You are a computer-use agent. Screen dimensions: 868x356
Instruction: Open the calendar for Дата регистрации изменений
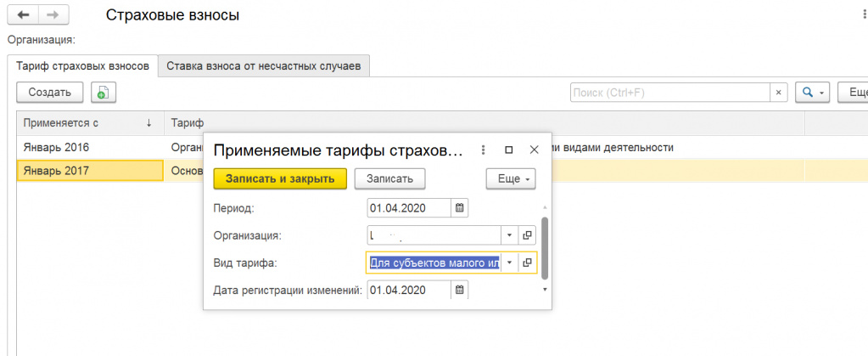pos(459,291)
